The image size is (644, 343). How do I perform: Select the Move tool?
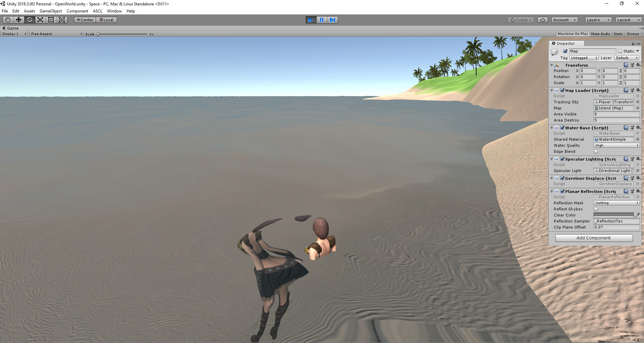point(19,20)
